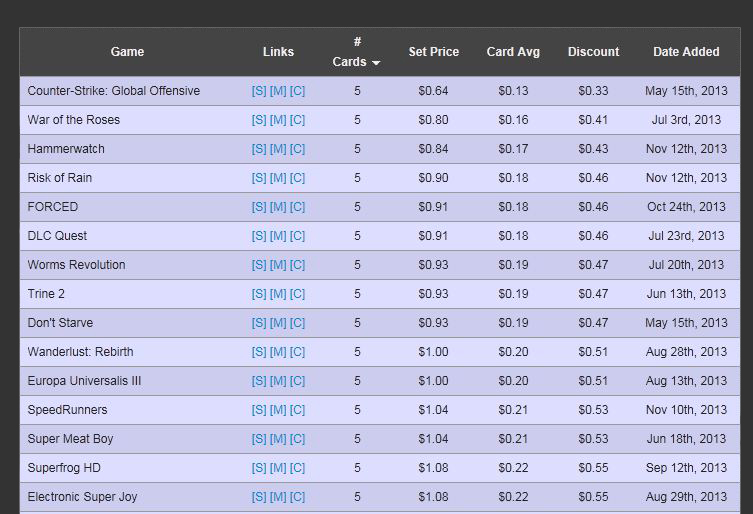The width and height of the screenshot is (753, 514).
Task: Open [C] link for War of the Roses
Action: [x=297, y=120]
